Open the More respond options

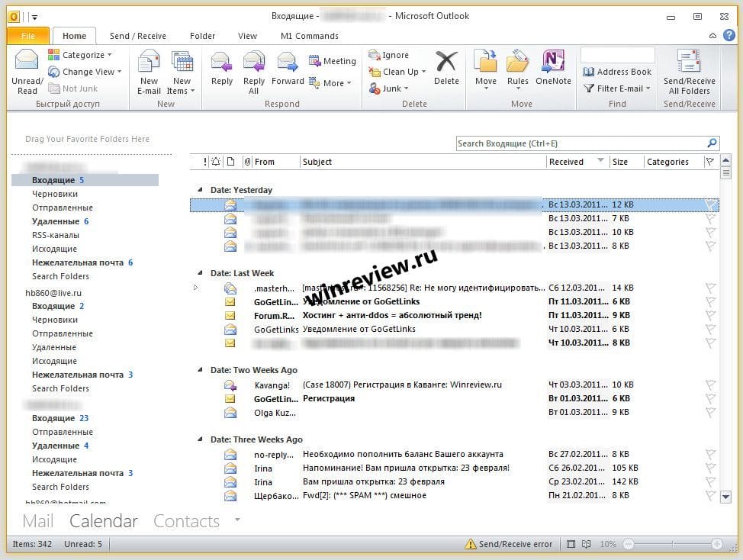(330, 83)
